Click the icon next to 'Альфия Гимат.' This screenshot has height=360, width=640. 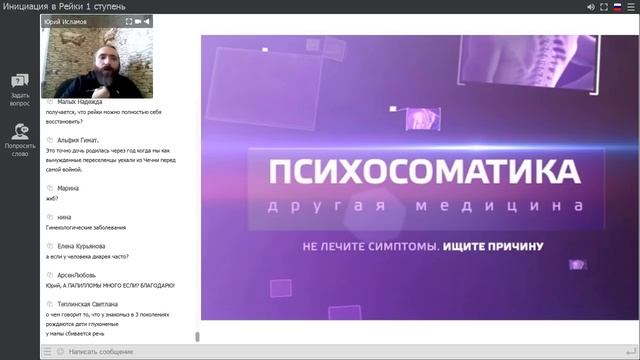click(x=50, y=140)
